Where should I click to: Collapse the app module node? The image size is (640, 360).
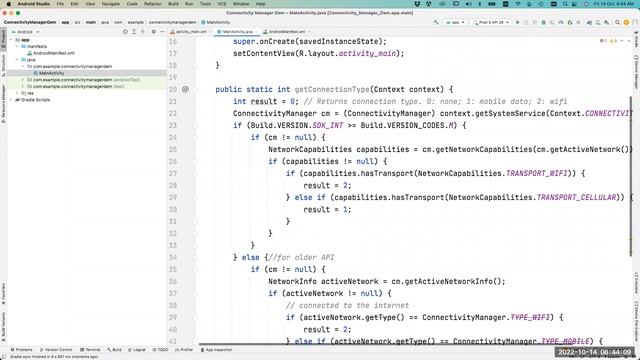[x=11, y=40]
